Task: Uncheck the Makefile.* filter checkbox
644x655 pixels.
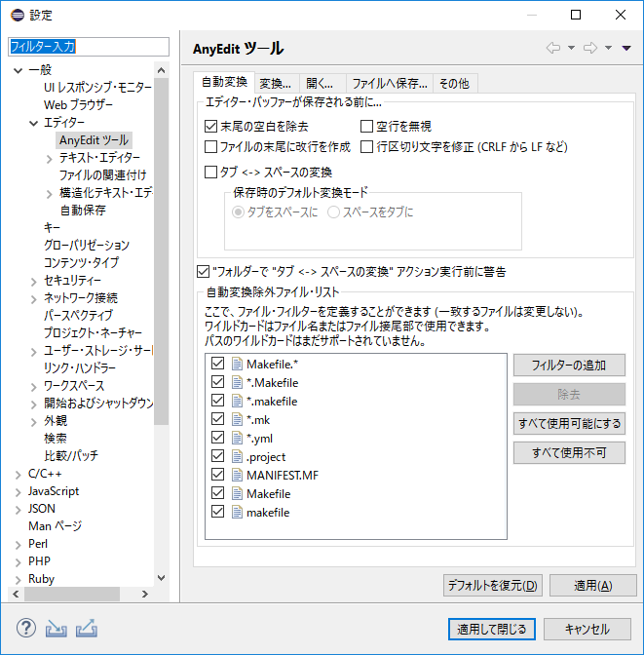Action: coord(217,364)
